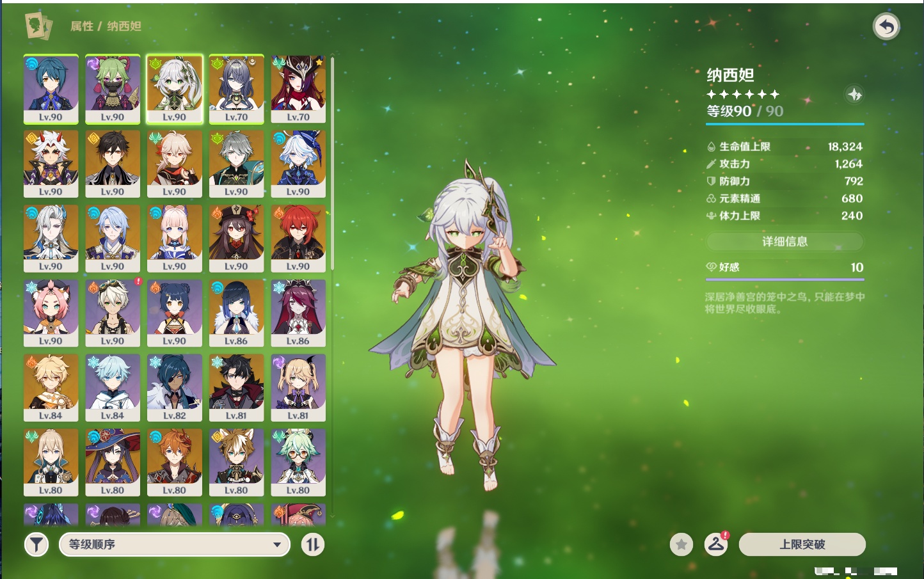The image size is (924, 579).
Task: Select masked green-haired Kuki Shinobu's portrait
Action: point(113,89)
